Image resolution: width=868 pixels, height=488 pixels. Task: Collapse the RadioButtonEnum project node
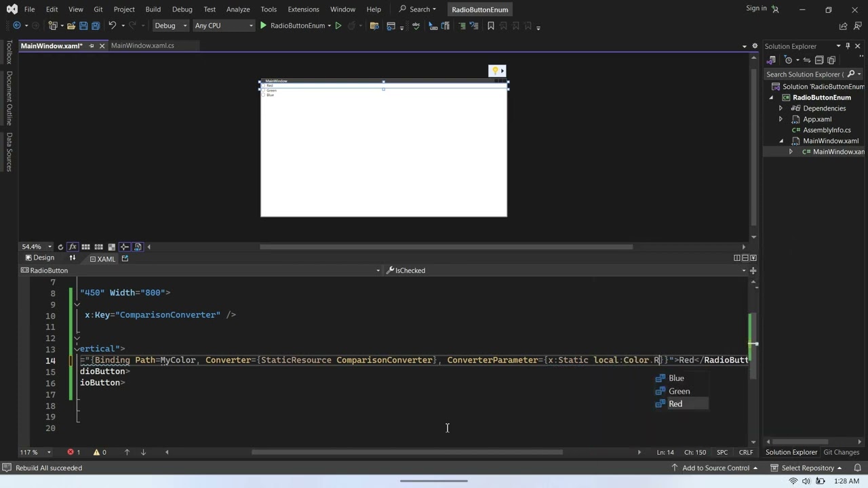[771, 98]
